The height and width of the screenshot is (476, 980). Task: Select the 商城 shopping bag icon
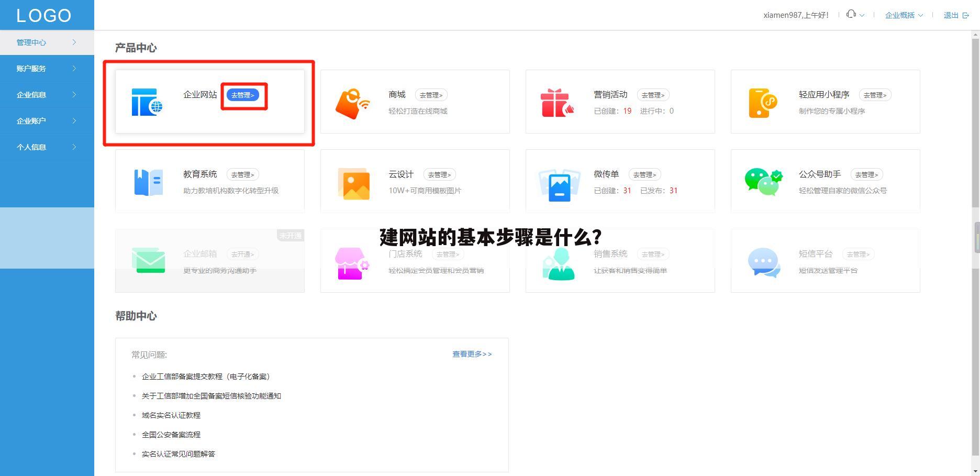352,102
